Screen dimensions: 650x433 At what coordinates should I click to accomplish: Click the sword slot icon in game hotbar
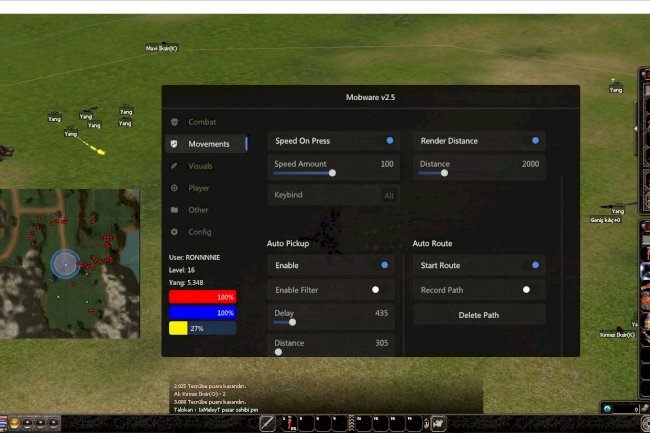pos(268,423)
